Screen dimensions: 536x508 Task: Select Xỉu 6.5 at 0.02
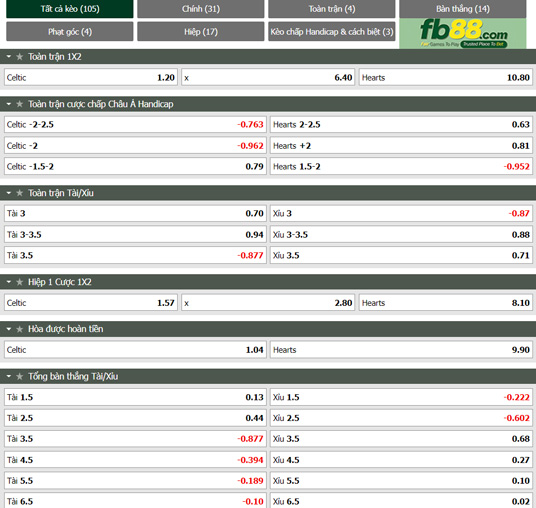click(x=401, y=500)
